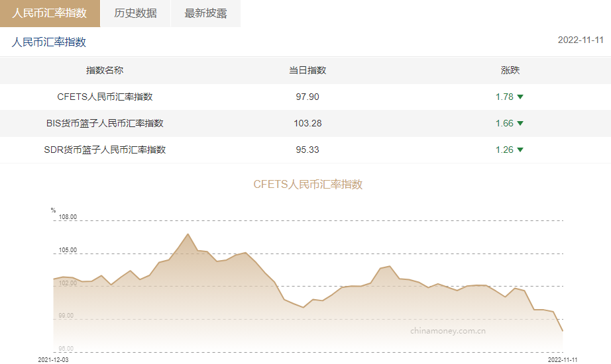Image resolution: width=611 pixels, height=364 pixels.
Task: Select the SDR货币篮子人民币汇率指数 row name
Action: pos(105,150)
